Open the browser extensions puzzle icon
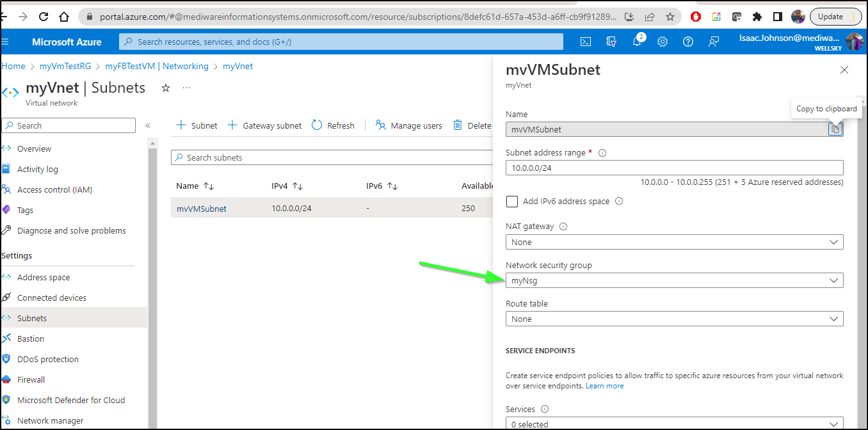868x430 pixels. click(757, 17)
